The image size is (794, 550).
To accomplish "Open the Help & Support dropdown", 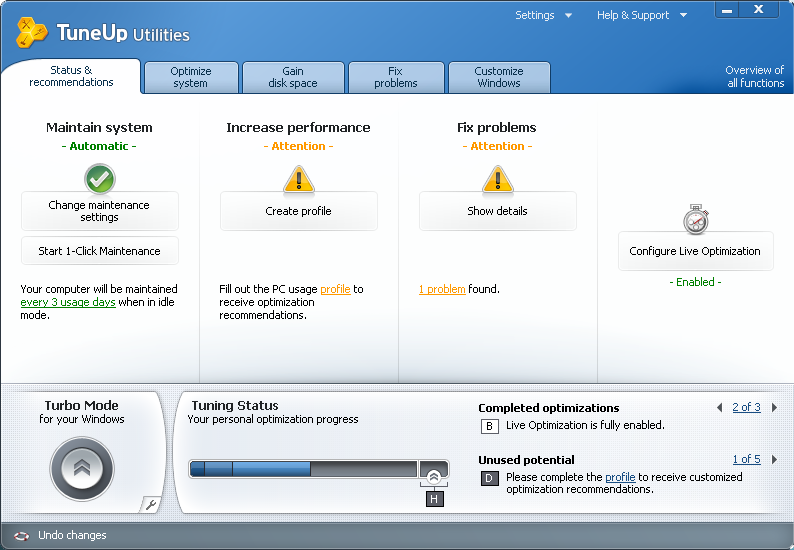I will coord(642,15).
